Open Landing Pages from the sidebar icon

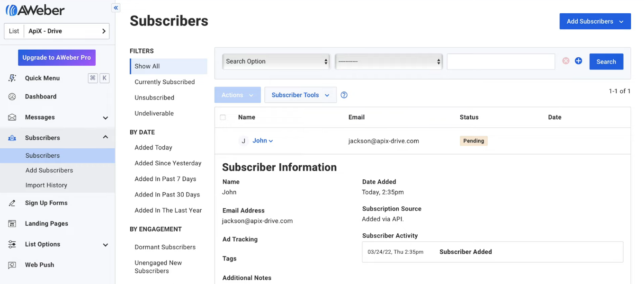point(12,223)
